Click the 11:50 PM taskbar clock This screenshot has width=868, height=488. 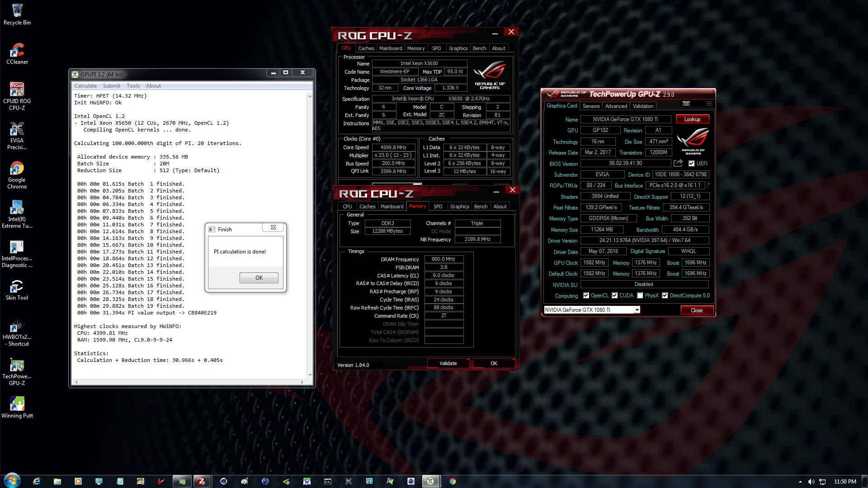click(x=845, y=482)
